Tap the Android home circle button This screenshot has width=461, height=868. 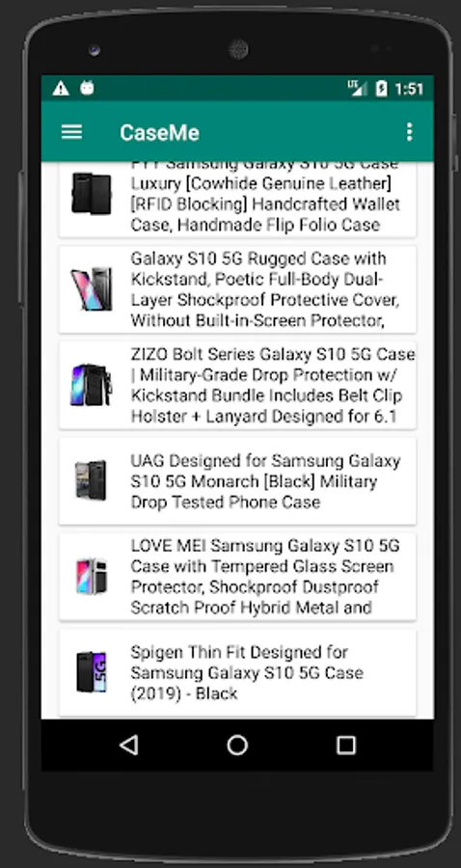237,746
